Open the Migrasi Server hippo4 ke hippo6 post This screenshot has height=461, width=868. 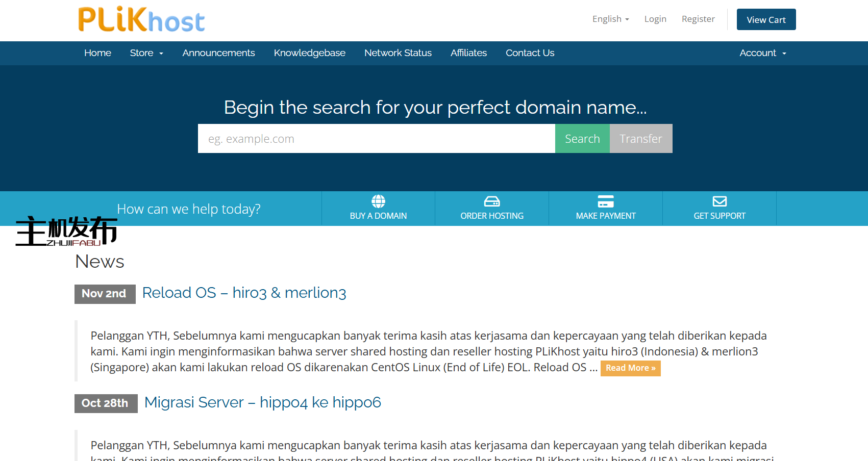[262, 402]
